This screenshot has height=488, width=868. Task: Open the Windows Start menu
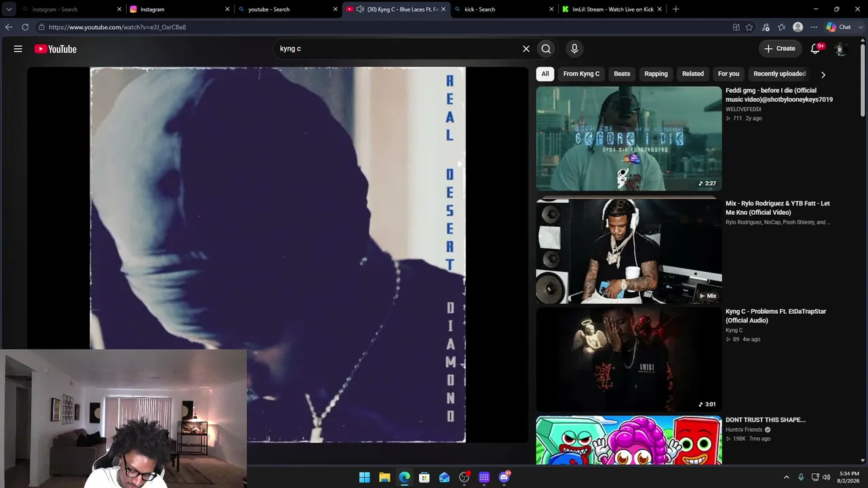(x=364, y=477)
